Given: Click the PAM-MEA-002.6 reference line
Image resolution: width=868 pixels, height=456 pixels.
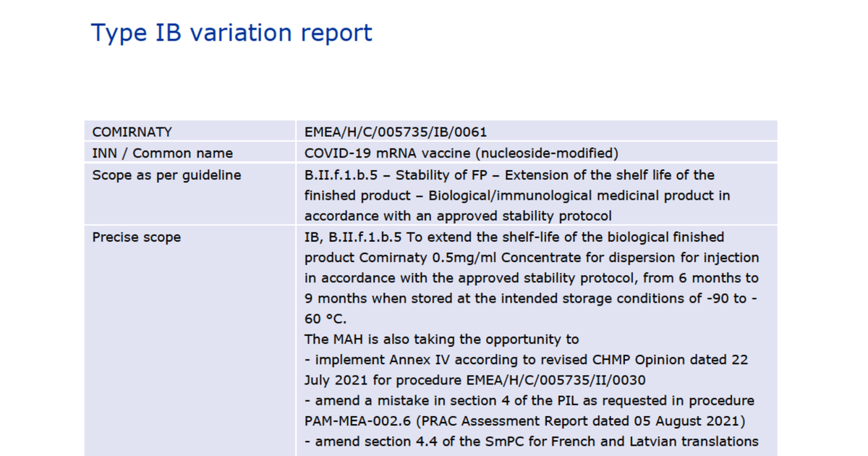Looking at the screenshot, I should pyautogui.click(x=524, y=421).
